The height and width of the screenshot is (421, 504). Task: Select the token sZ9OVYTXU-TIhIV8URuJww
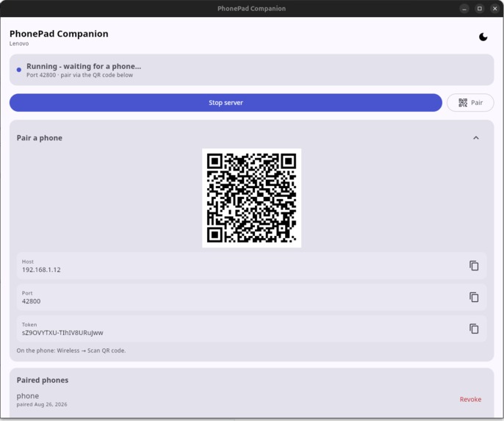(62, 333)
